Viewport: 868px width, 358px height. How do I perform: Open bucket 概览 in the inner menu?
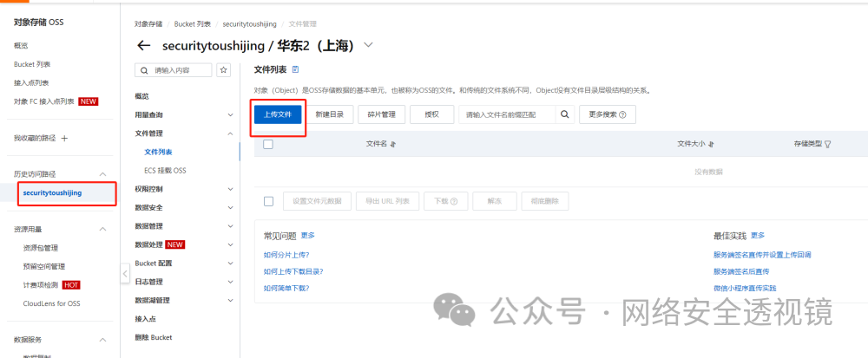141,96
